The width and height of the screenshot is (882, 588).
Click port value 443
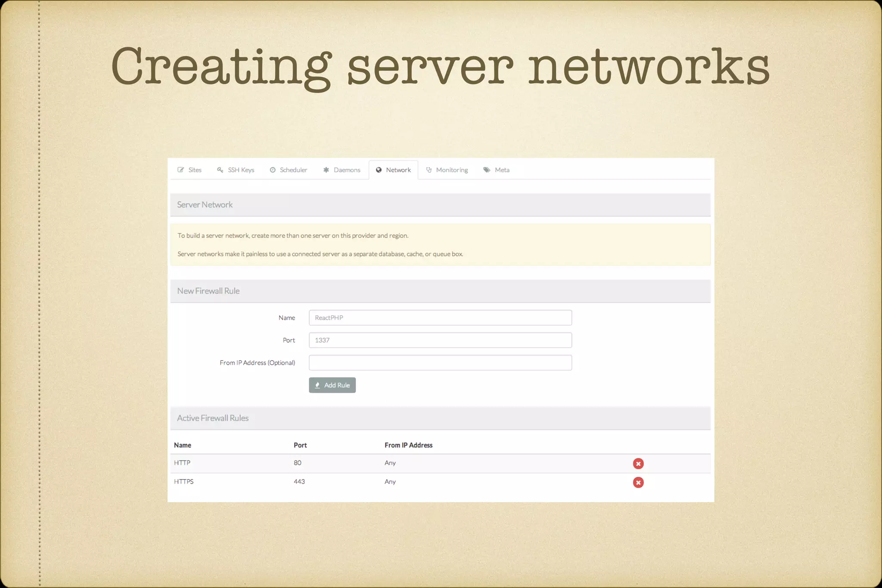(x=299, y=482)
